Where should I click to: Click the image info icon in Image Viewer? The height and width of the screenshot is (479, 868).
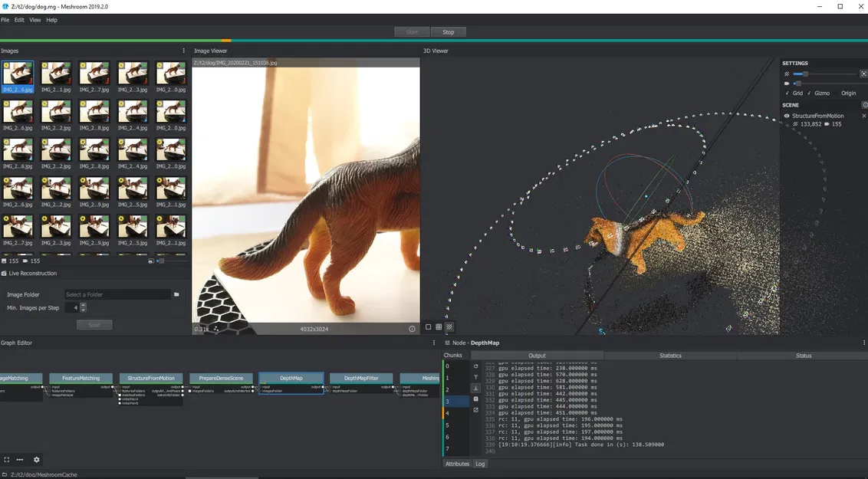click(412, 329)
